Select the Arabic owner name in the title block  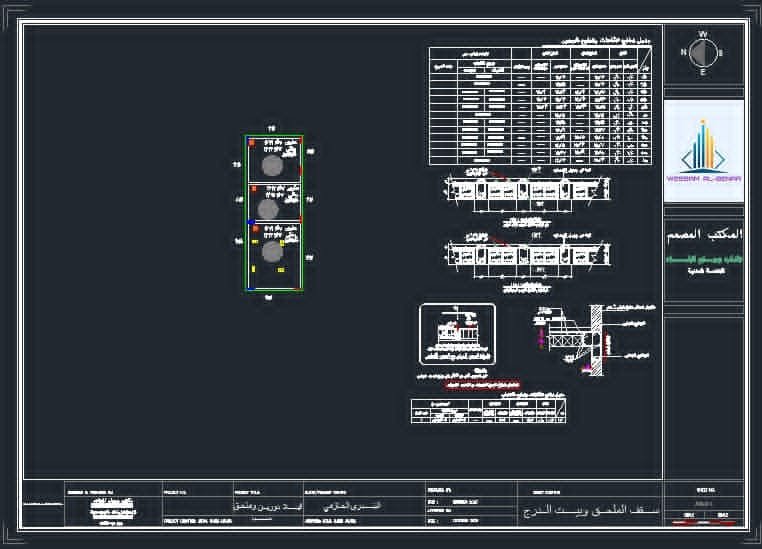(x=352, y=506)
